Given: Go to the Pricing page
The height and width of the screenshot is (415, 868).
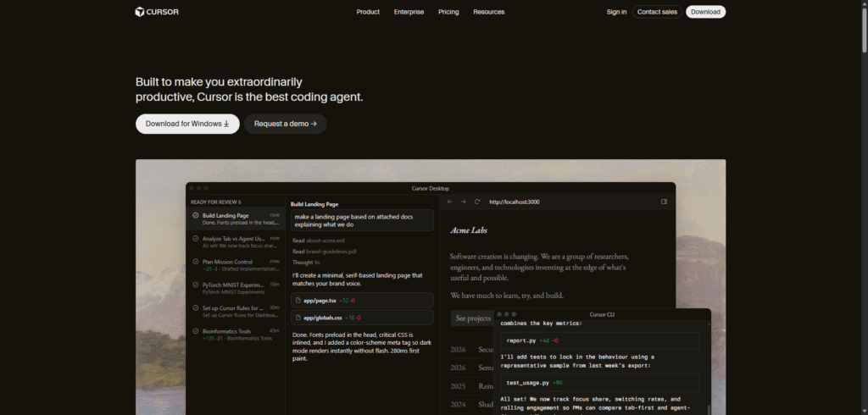Looking at the screenshot, I should (448, 12).
